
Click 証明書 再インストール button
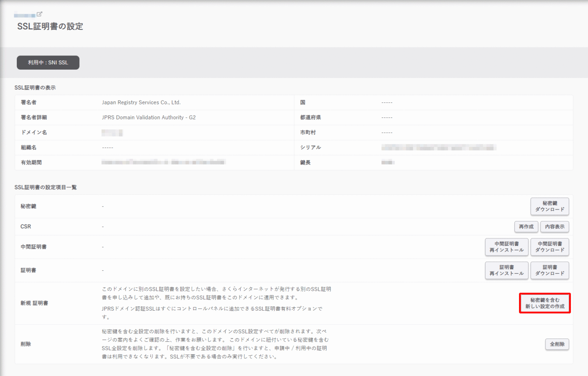506,270
